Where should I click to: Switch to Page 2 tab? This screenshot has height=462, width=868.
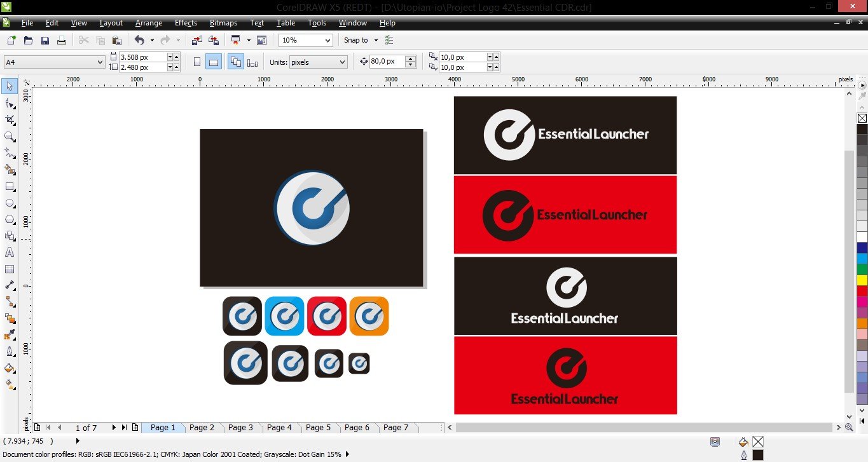(x=202, y=428)
